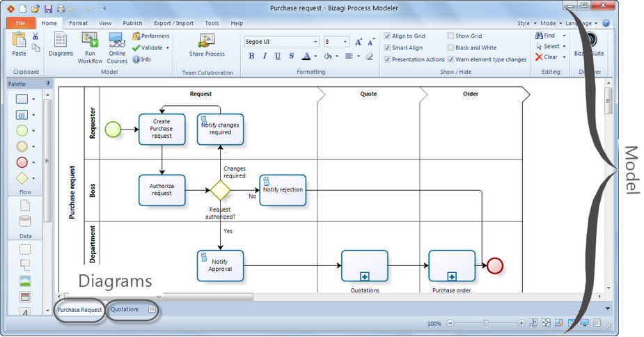This screenshot has width=644, height=337.
Task: Click the Open folder icon in title bar
Action: coord(36,8)
